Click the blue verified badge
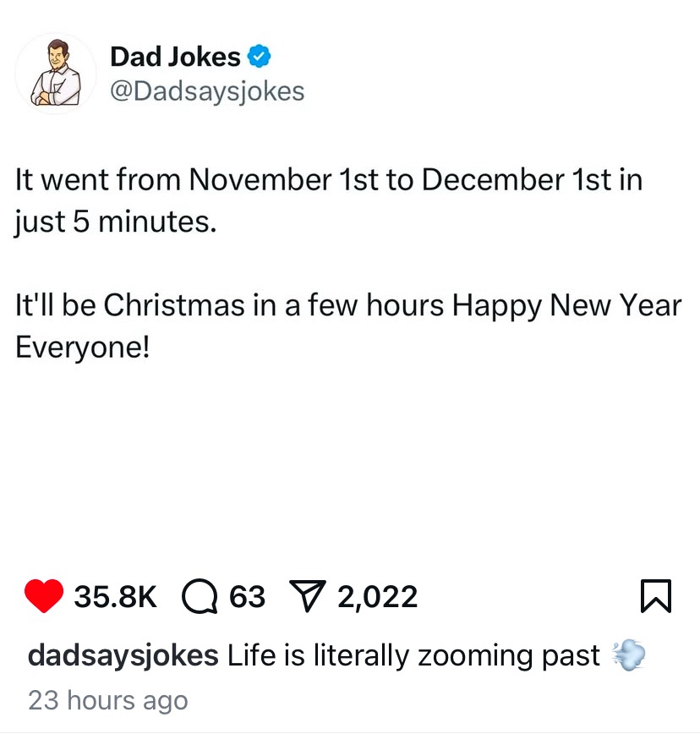Screen dimensions: 700x734 click(x=259, y=58)
